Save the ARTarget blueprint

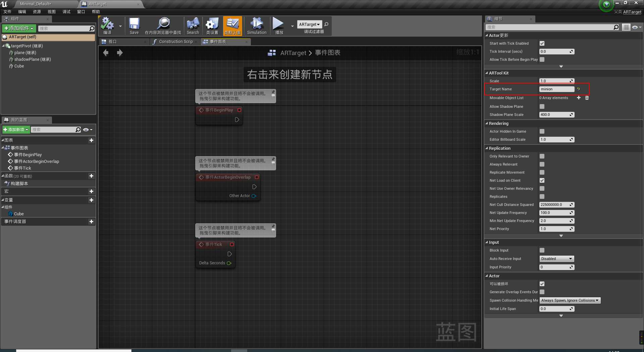pyautogui.click(x=134, y=26)
